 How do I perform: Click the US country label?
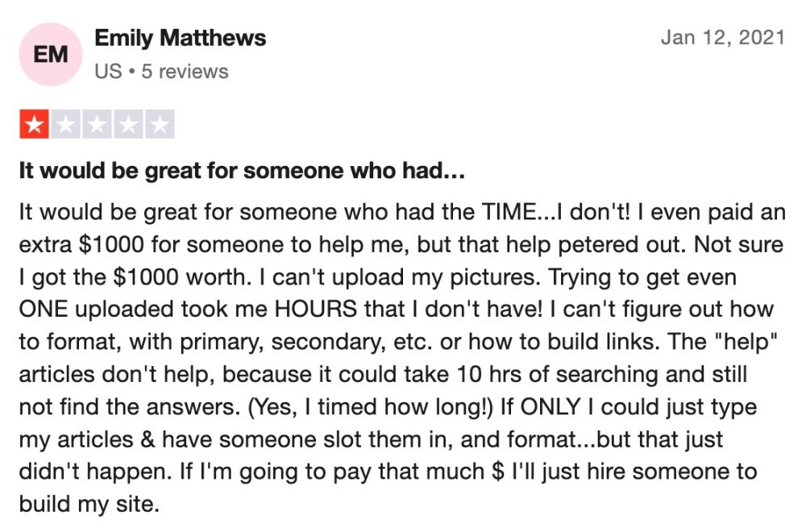108,72
